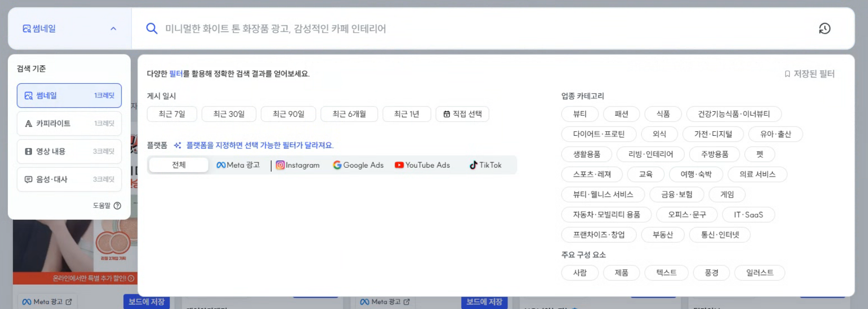Collapse the 썸네일 search type dropdown
The width and height of the screenshot is (868, 309).
70,28
